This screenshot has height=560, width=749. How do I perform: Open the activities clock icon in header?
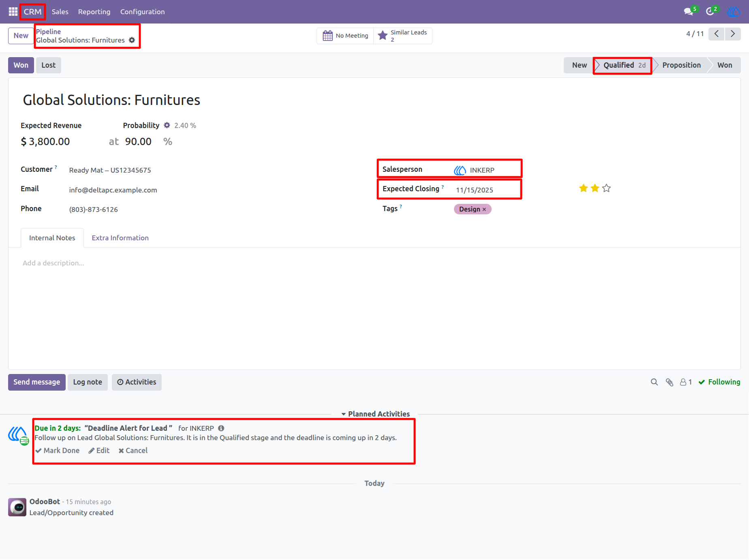pyautogui.click(x=710, y=12)
